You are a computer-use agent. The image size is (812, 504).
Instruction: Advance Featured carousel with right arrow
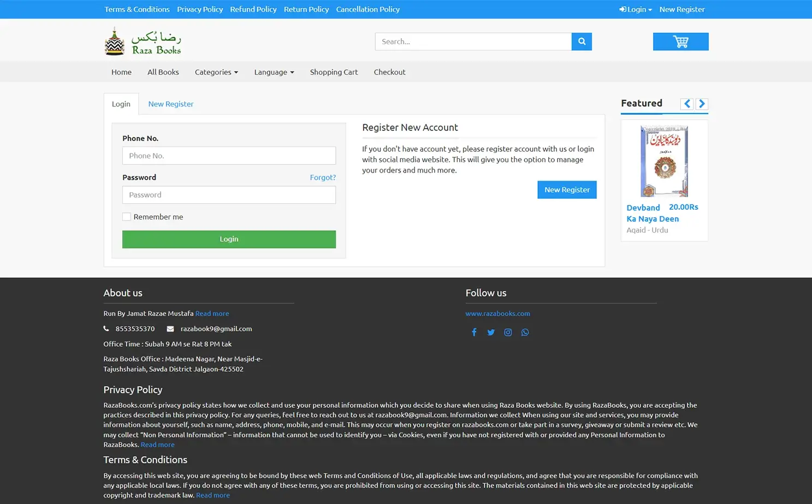[x=701, y=104]
